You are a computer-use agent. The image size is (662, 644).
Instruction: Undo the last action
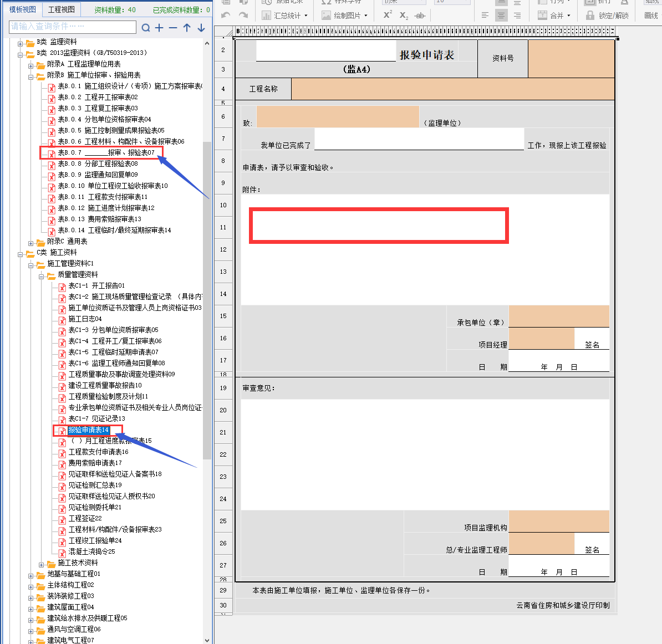coord(226,16)
